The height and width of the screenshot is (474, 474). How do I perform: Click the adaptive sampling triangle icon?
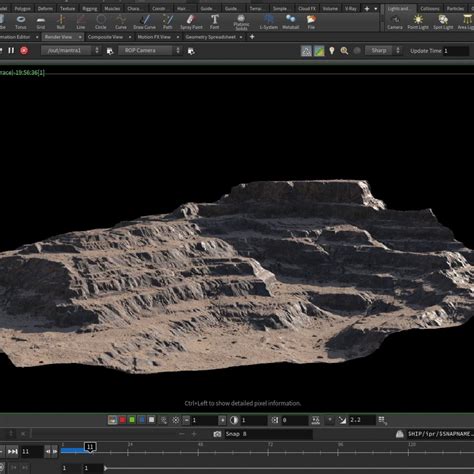pyautogui.click(x=306, y=51)
